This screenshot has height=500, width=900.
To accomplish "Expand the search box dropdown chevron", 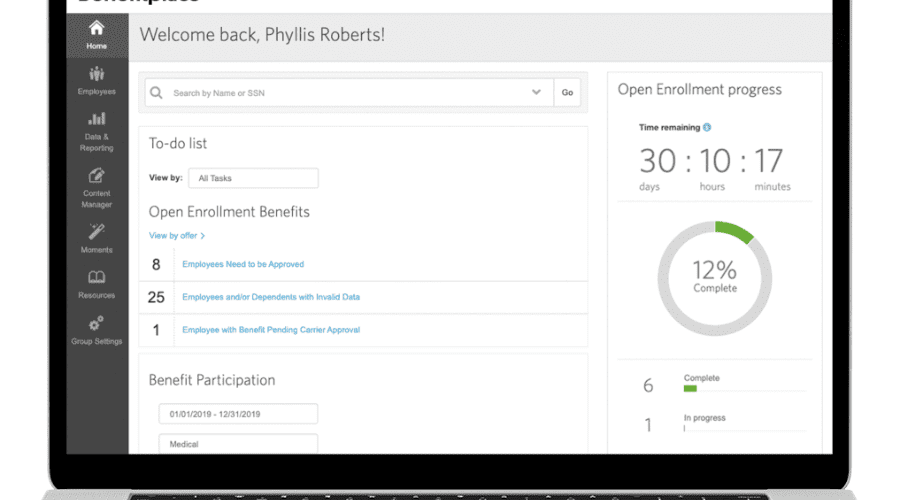I will pos(536,92).
